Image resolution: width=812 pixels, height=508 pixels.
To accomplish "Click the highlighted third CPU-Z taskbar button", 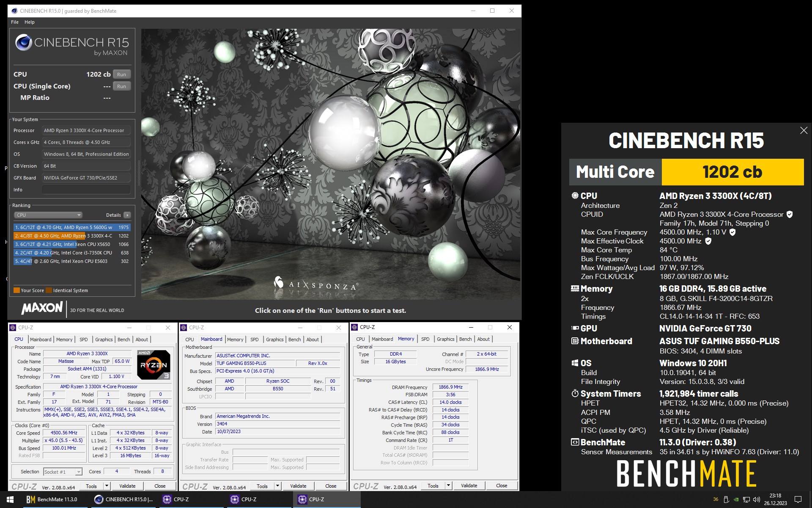I will click(327, 500).
